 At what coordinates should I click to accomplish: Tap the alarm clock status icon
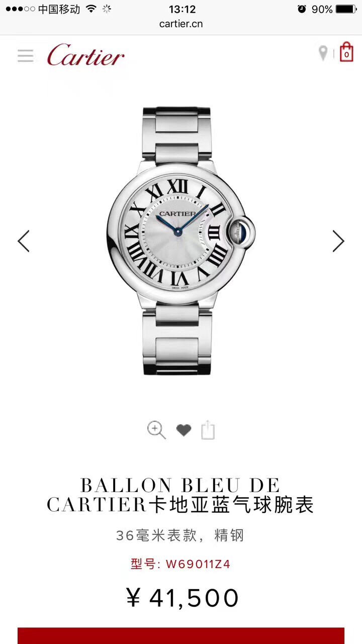[302, 9]
